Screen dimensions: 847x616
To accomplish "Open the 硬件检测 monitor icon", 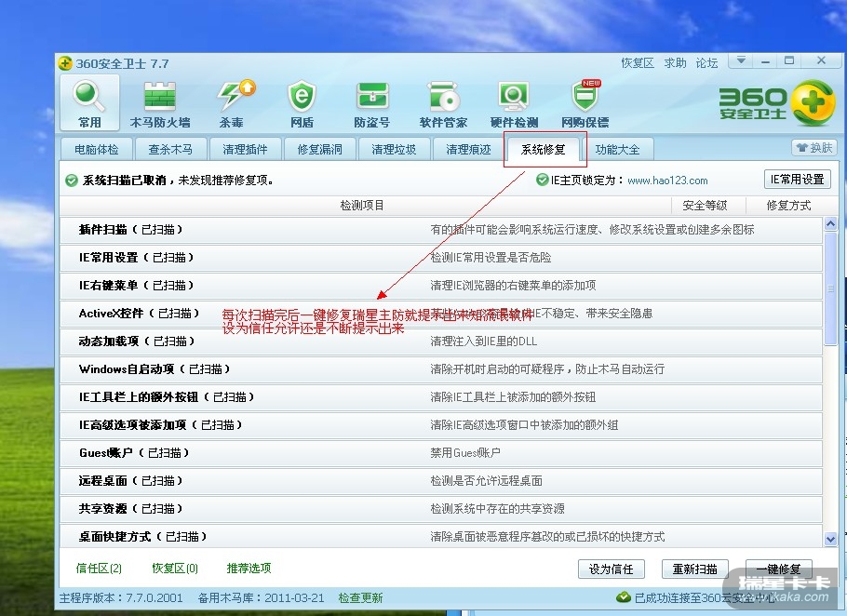I will [514, 103].
